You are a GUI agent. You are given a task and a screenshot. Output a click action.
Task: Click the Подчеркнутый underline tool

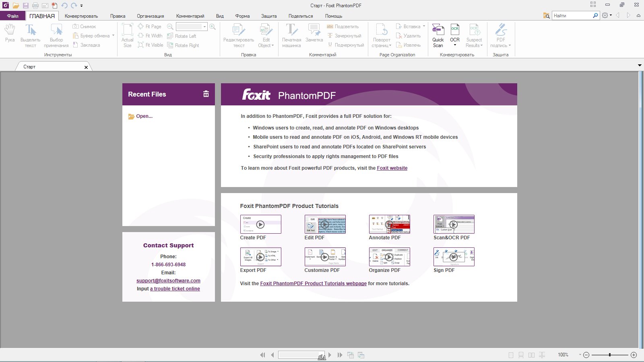click(x=346, y=45)
